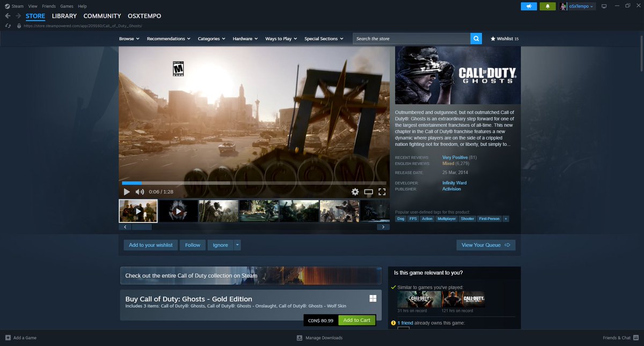Image resolution: width=644 pixels, height=346 pixels.
Task: Open the View menu
Action: [x=33, y=6]
